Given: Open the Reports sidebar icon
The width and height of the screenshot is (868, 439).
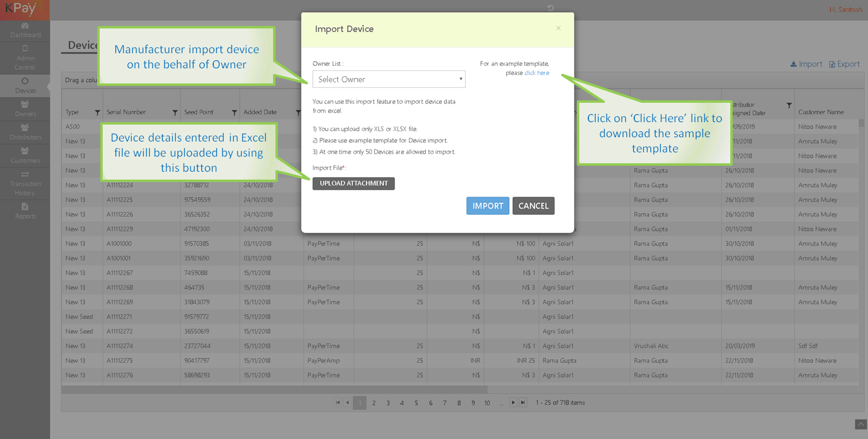Looking at the screenshot, I should (x=25, y=211).
